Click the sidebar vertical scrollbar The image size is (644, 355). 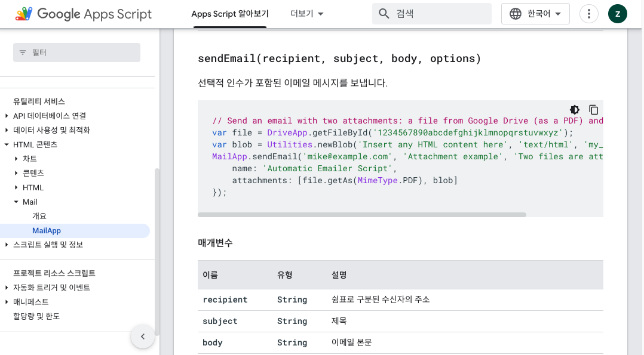[157, 252]
